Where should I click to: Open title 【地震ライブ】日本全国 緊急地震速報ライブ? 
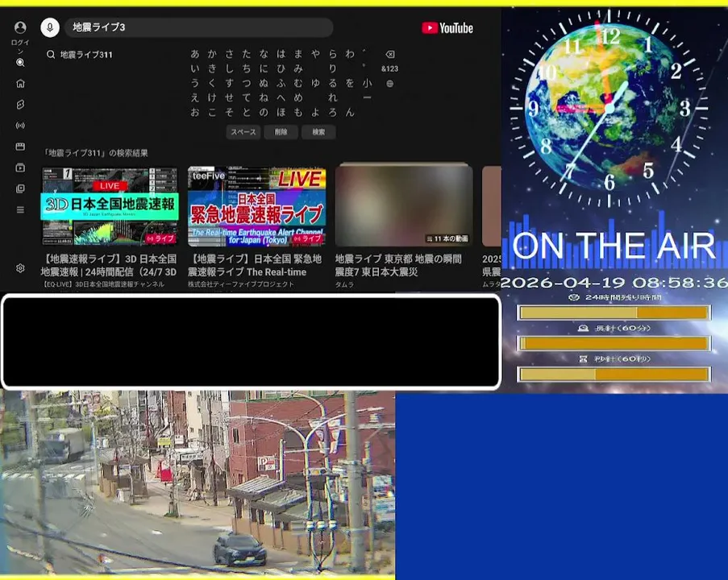coord(255,265)
